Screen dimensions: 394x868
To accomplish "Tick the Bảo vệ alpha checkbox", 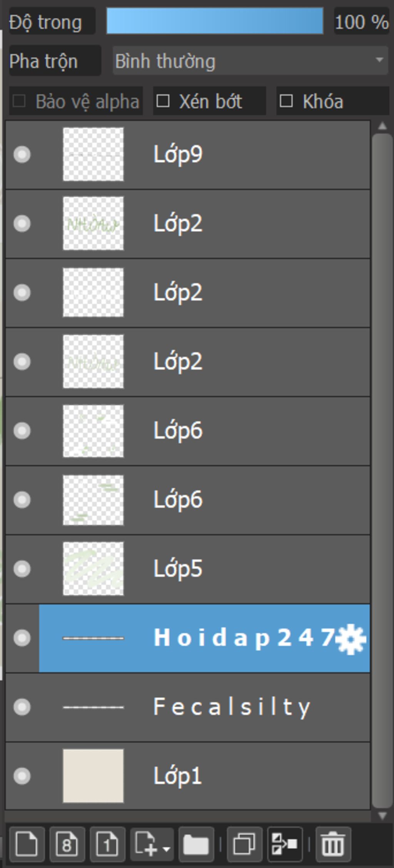I will pyautogui.click(x=19, y=101).
